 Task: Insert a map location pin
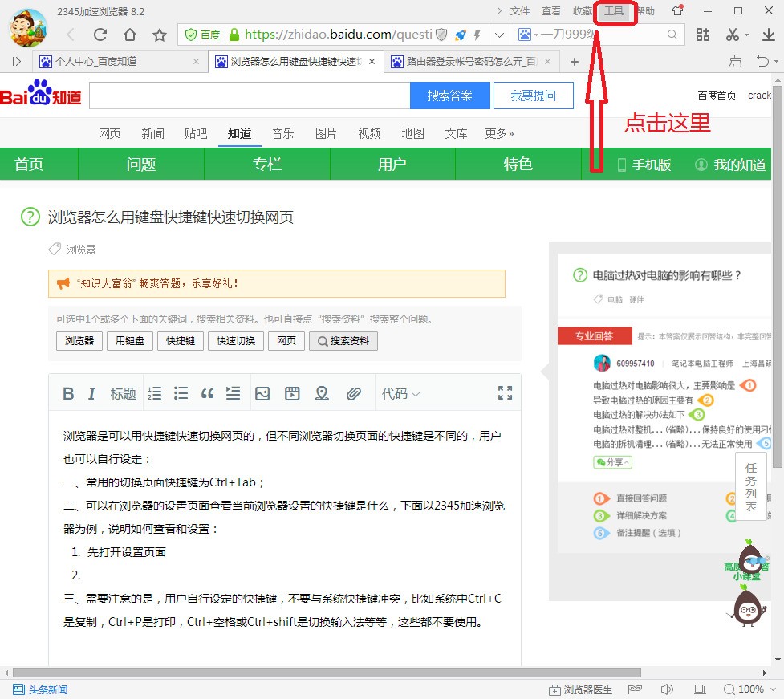[x=322, y=393]
